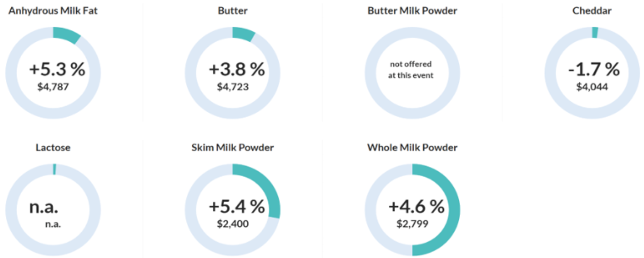Viewport: 644px width, 258px height.
Task: Click the $4,787 price figure
Action: pos(53,87)
